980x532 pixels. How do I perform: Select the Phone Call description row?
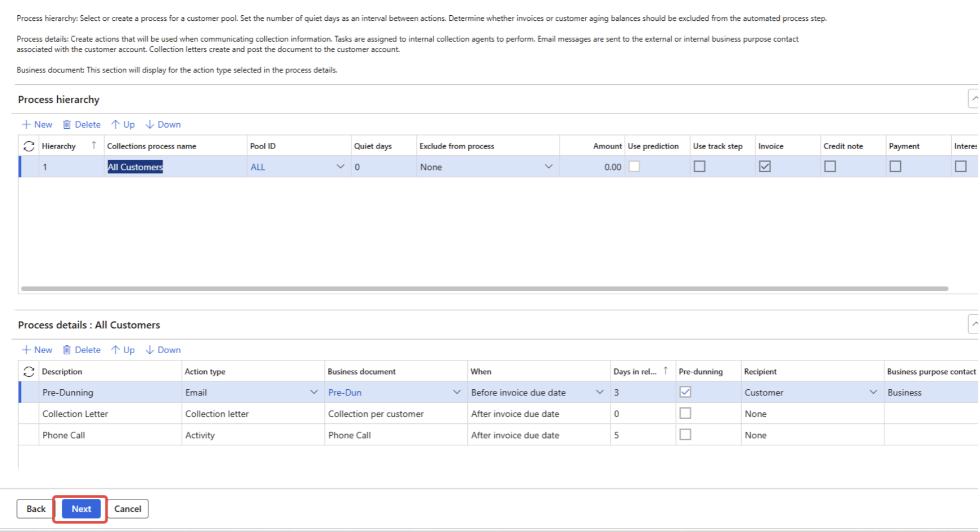point(64,435)
